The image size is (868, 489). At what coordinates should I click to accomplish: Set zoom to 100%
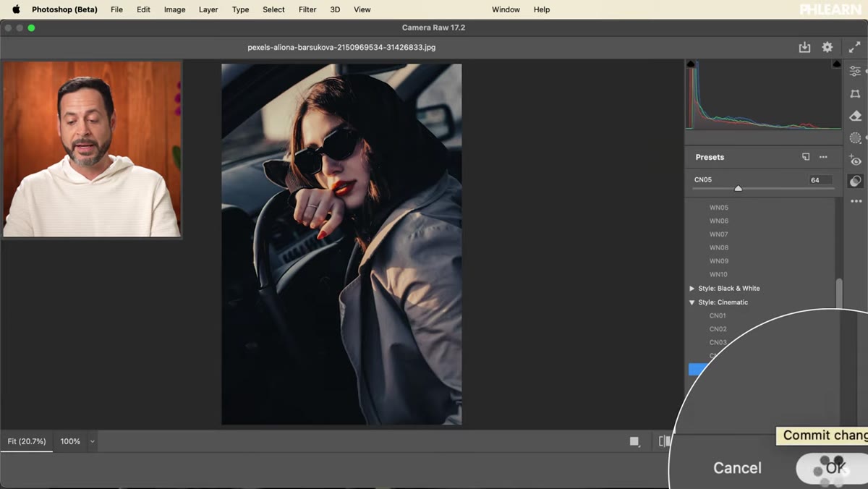(70, 441)
